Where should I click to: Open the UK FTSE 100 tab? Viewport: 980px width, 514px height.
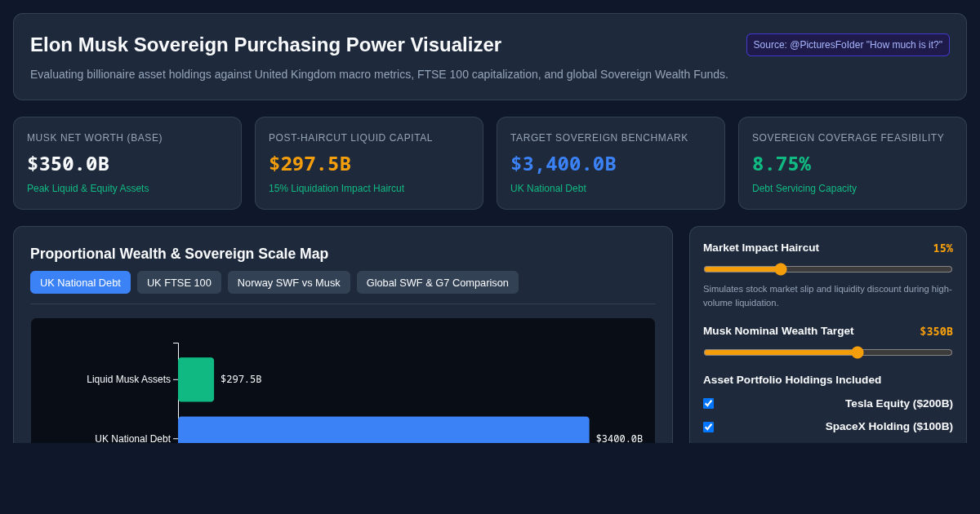coord(179,282)
